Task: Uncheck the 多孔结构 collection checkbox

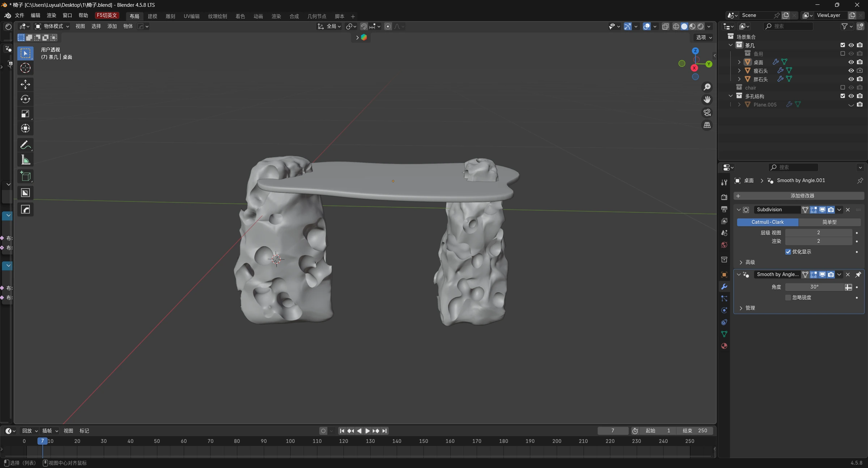Action: (x=843, y=96)
